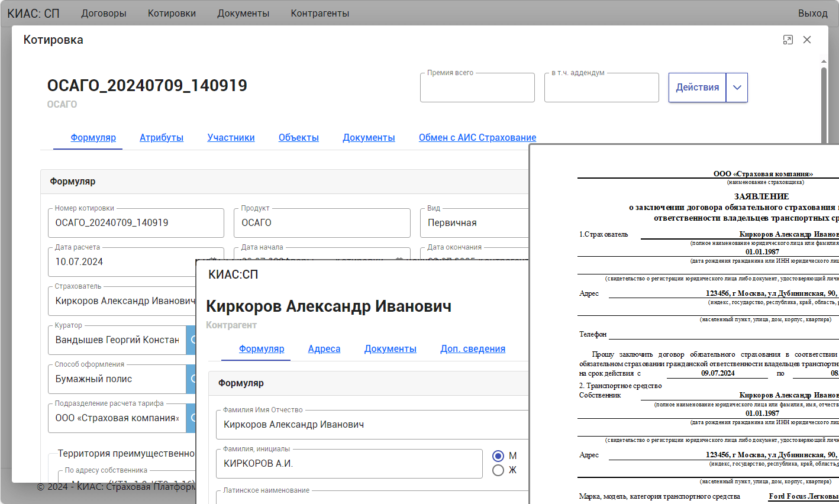839x504 pixels.
Task: Click the grey ОСАГО subtitle under the heading
Action: (x=62, y=104)
